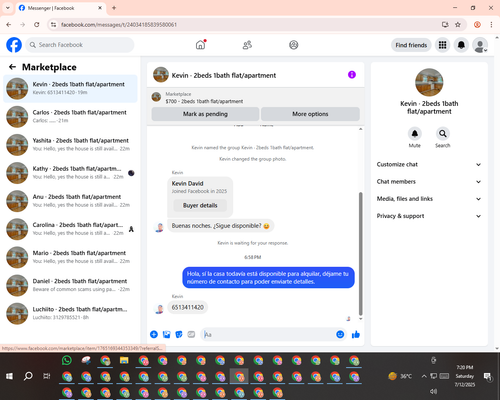
Task: View site information icon in address bar
Action: click(x=53, y=25)
